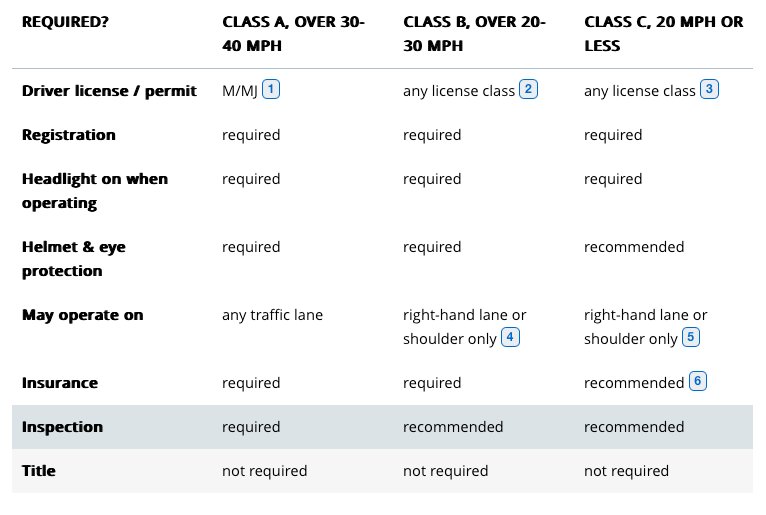Viewport: 766px width, 515px height.
Task: Click the Helmet & eye protection label
Action: tap(74, 258)
